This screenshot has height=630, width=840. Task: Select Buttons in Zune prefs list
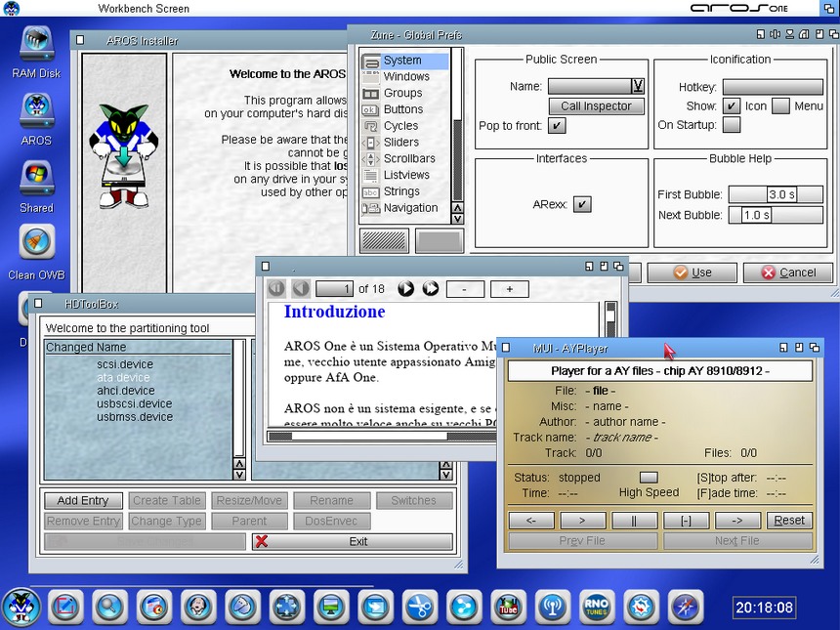(x=405, y=109)
